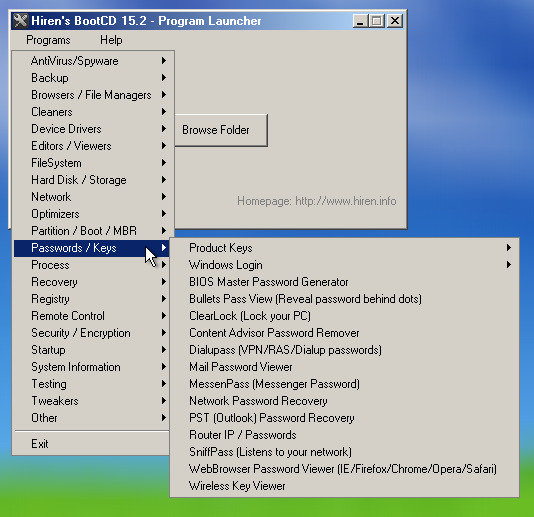
Task: Start ClearLock (Lock your PC)
Action: click(345, 316)
